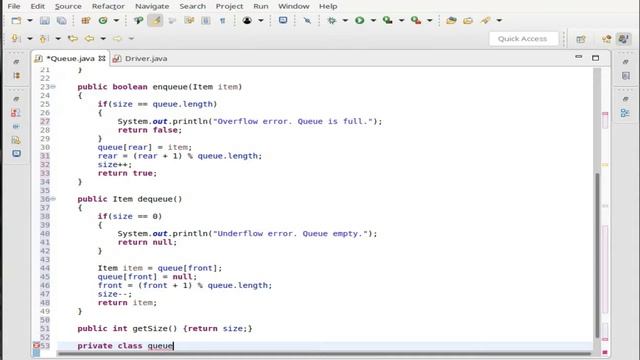Click the red marker at top of overview ruler
The width and height of the screenshot is (640, 360).
(x=605, y=113)
